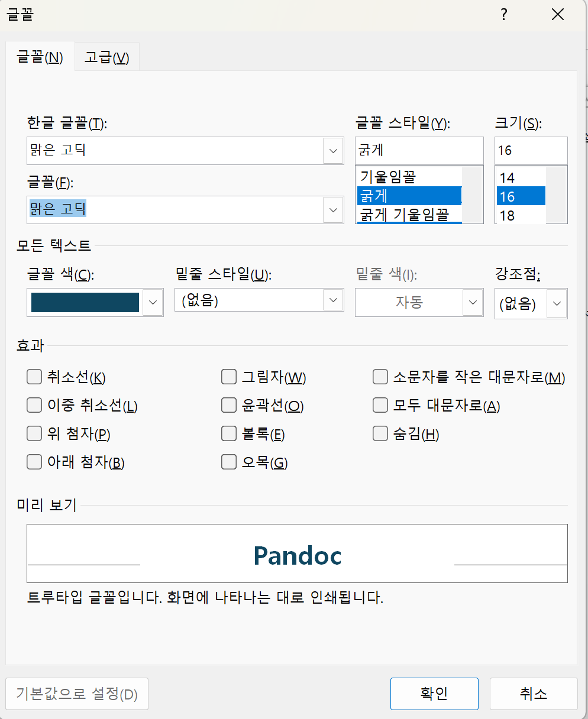Click the 크기 size input field
The width and height of the screenshot is (588, 719).
pos(531,150)
